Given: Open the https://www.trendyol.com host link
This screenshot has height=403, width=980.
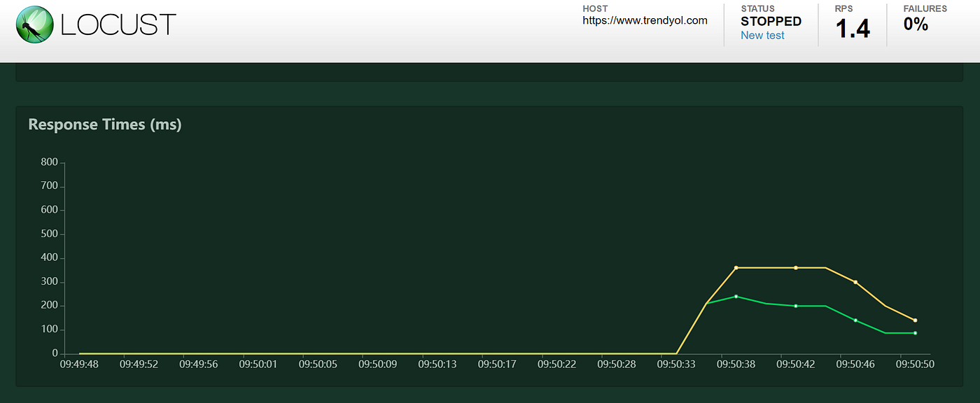Looking at the screenshot, I should click(x=644, y=20).
